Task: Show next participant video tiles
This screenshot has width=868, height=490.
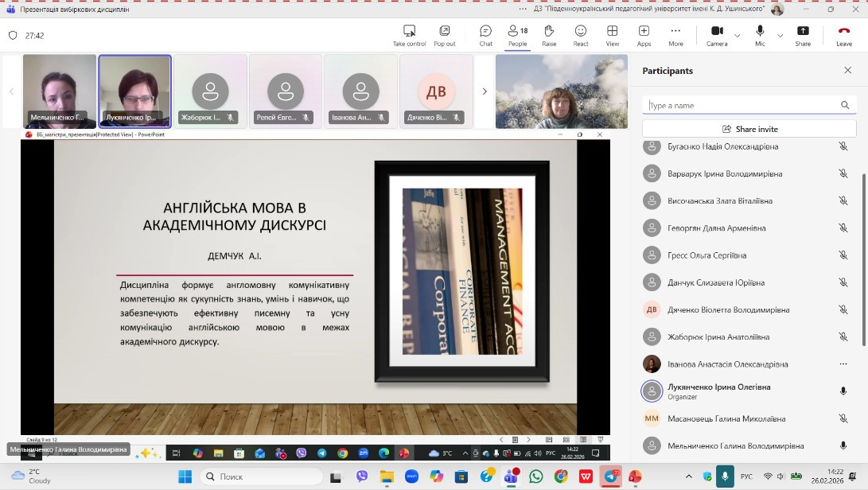Action: [x=485, y=91]
